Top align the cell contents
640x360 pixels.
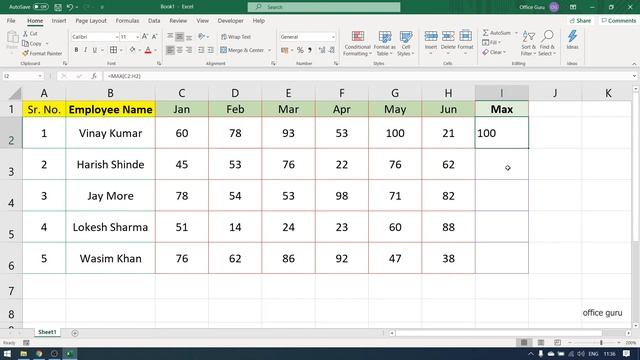click(170, 37)
